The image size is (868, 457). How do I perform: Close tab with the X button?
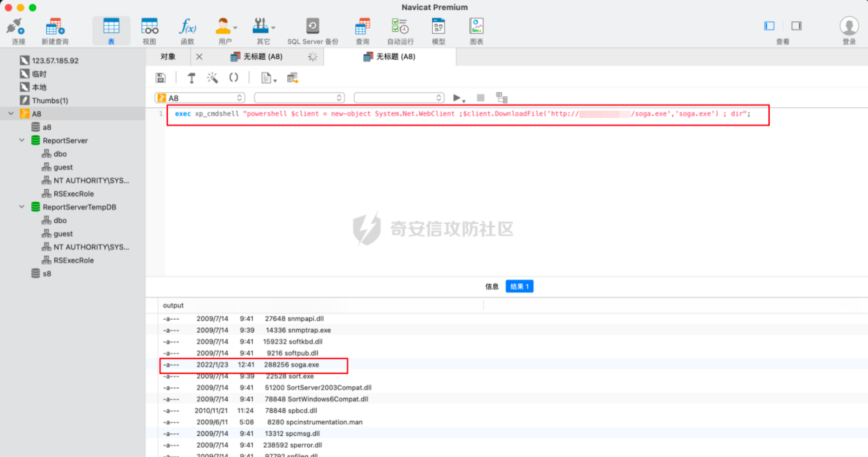[199, 57]
